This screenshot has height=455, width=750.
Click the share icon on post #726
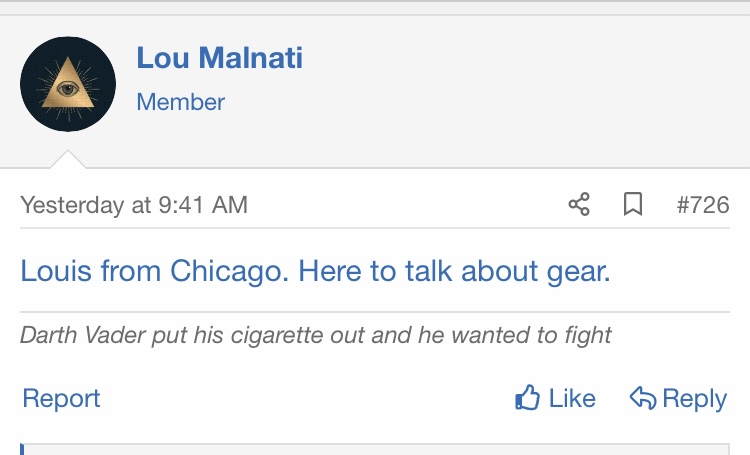(x=579, y=205)
